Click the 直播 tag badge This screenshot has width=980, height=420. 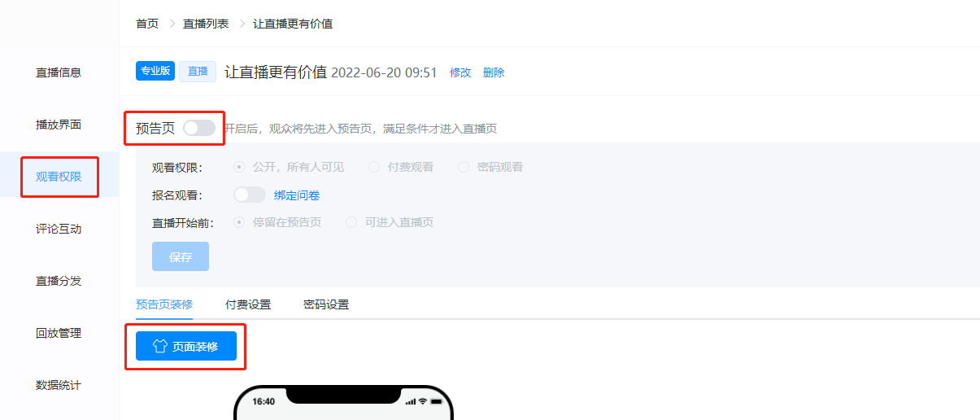[198, 71]
